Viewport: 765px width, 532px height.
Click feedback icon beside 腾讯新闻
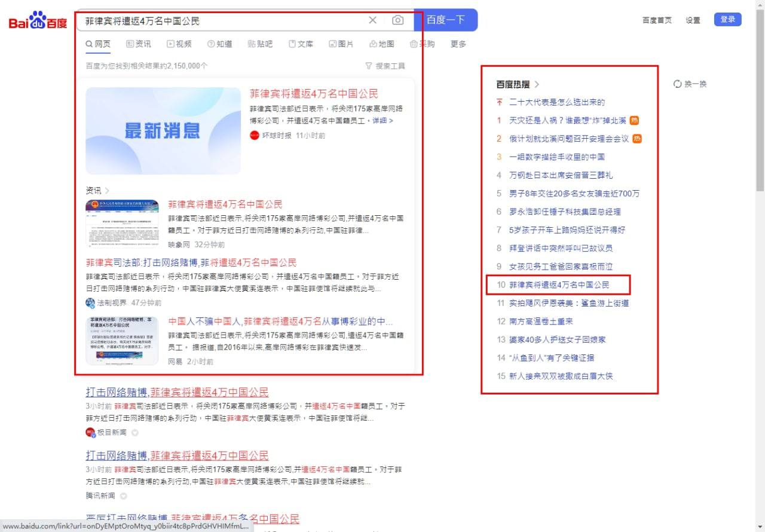pos(123,496)
